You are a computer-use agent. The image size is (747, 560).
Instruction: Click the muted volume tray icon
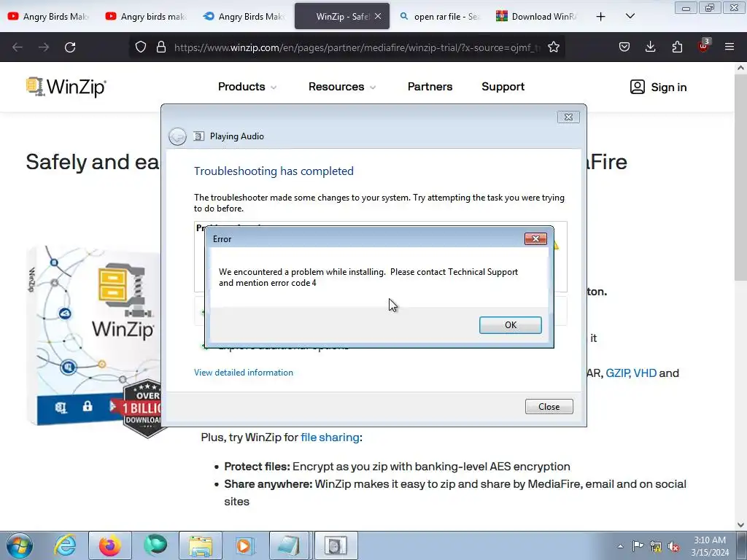pyautogui.click(x=673, y=546)
